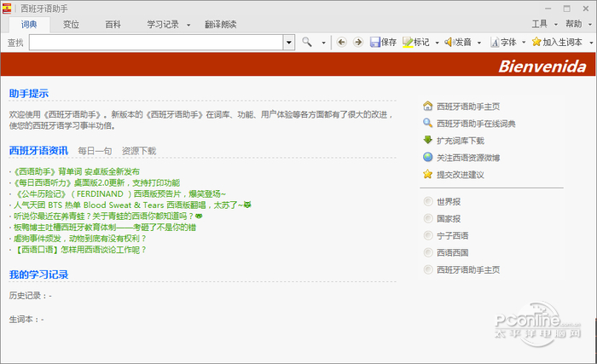Go back with the left arrow button

point(341,42)
